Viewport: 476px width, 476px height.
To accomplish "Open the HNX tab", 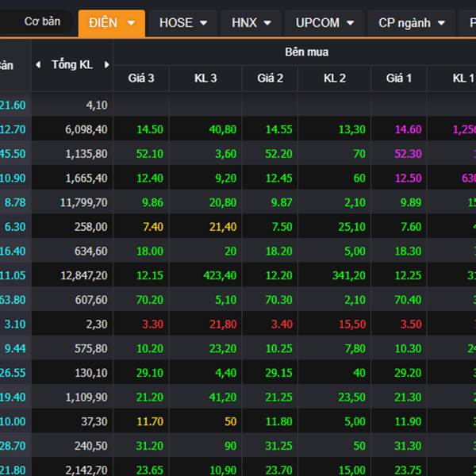I will click(251, 23).
